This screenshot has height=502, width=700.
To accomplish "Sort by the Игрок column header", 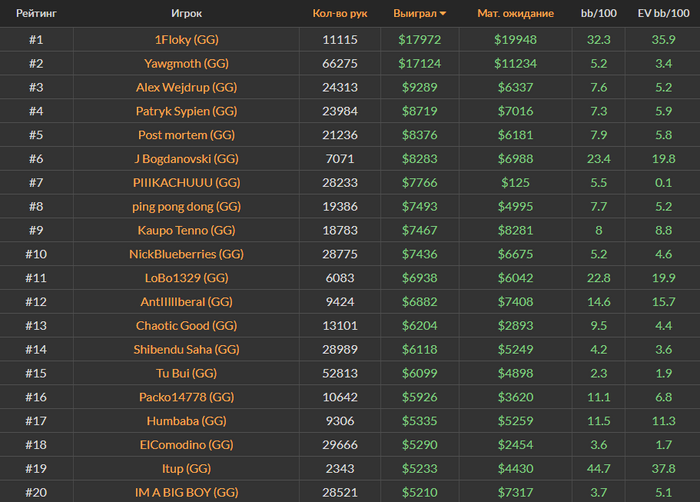I will [x=187, y=14].
